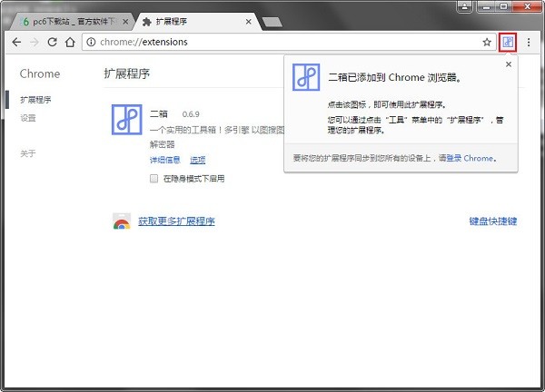Open the Chrome three-dot menu
This screenshot has width=545, height=392.
click(530, 42)
